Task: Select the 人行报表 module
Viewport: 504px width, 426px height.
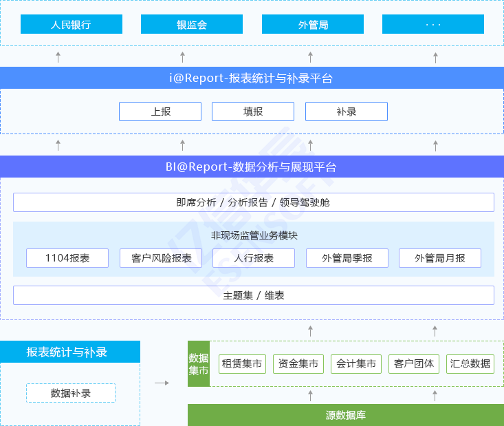Action: click(x=254, y=258)
